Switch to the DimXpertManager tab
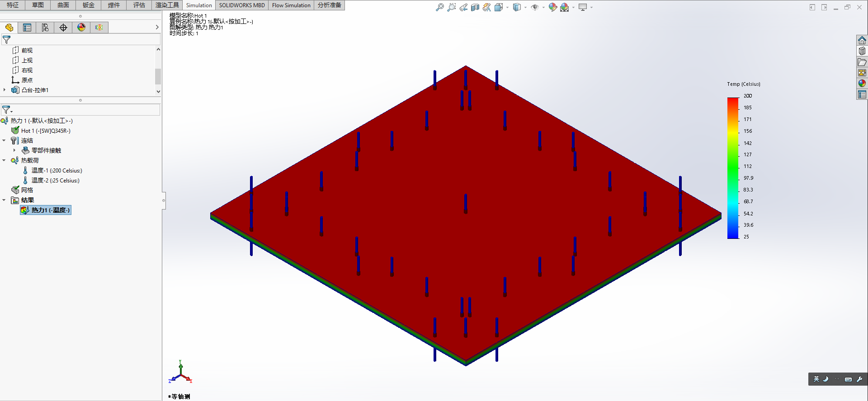 63,28
